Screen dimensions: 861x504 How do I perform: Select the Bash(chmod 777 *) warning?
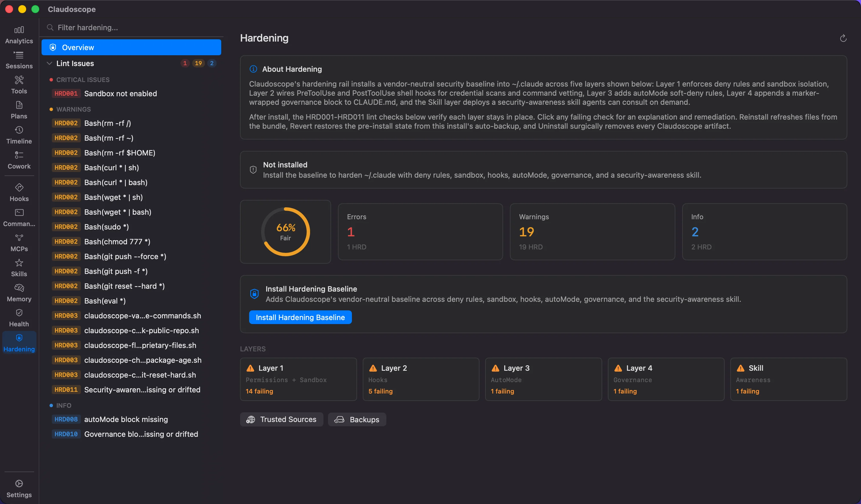point(131,241)
